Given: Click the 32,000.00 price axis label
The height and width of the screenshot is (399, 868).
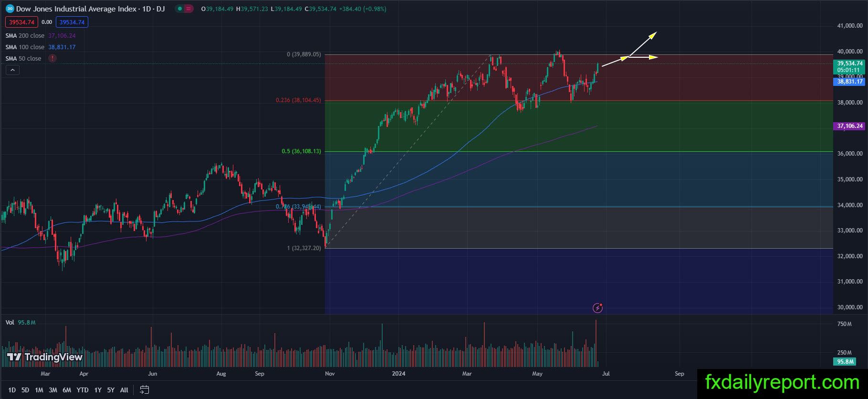Looking at the screenshot, I should (x=850, y=256).
